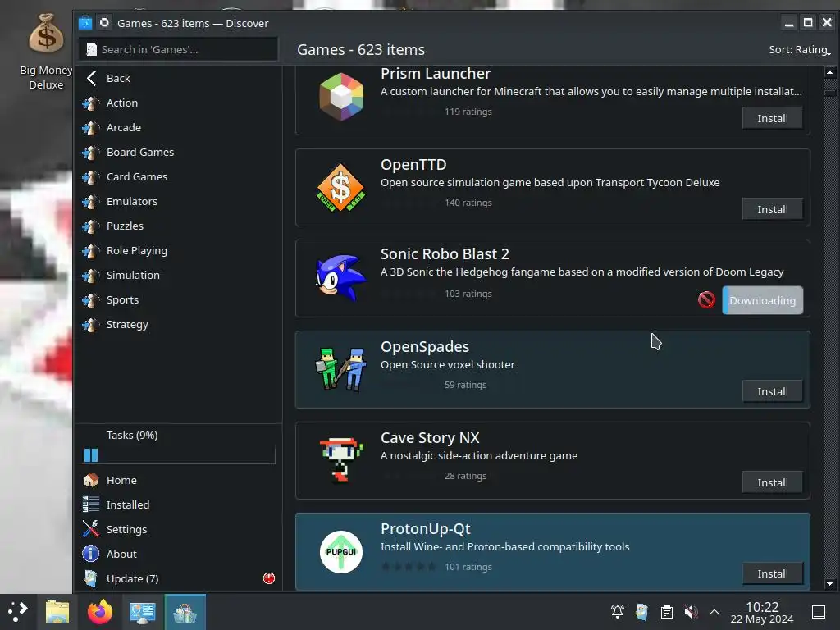Click the clipboard tray icon
This screenshot has width=840, height=630.
[666, 611]
